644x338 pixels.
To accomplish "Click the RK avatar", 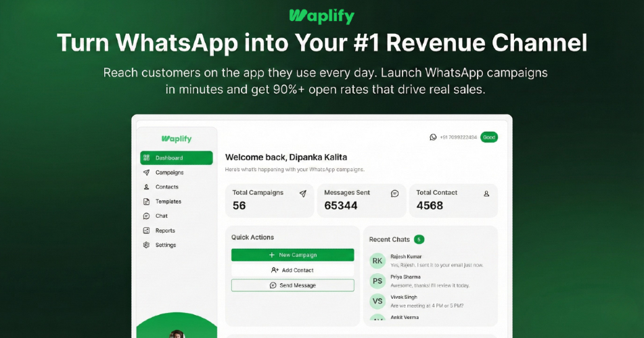I will pyautogui.click(x=377, y=261).
